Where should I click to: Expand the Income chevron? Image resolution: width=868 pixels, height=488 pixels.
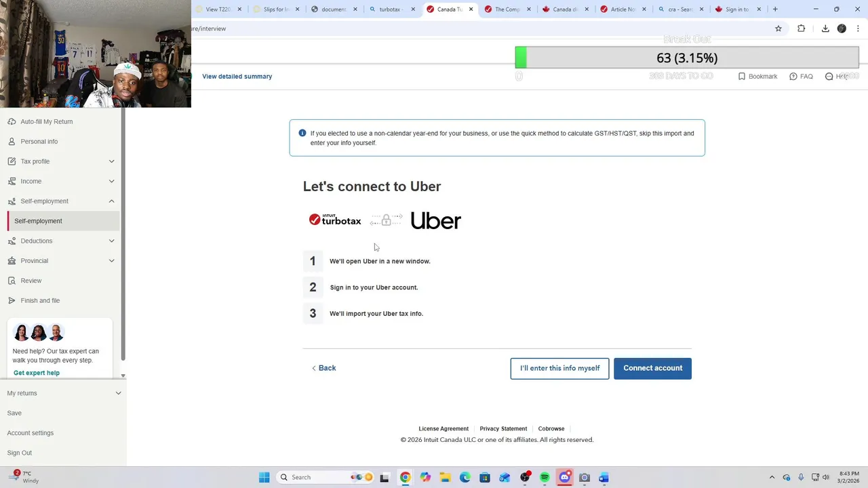(x=111, y=181)
